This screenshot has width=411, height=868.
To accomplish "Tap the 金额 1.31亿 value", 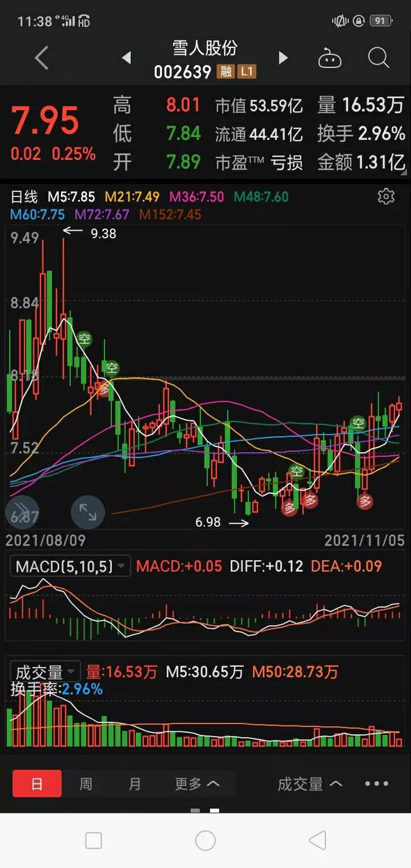I will pyautogui.click(x=362, y=163).
